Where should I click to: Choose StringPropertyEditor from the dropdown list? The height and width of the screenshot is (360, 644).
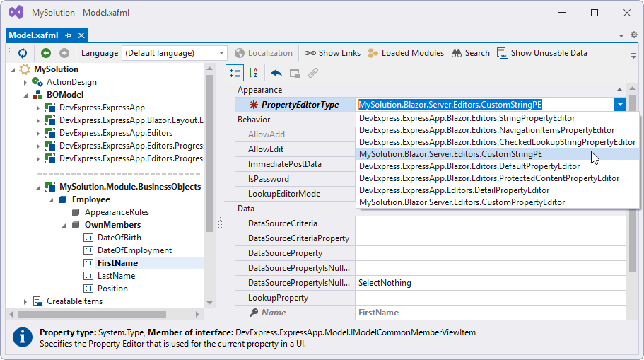click(x=498, y=118)
